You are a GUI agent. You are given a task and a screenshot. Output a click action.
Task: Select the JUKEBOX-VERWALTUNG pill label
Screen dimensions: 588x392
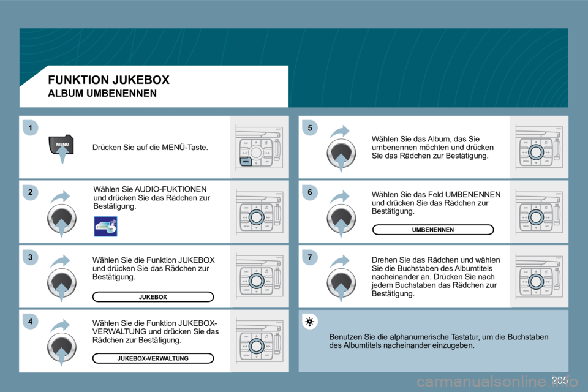pos(153,358)
